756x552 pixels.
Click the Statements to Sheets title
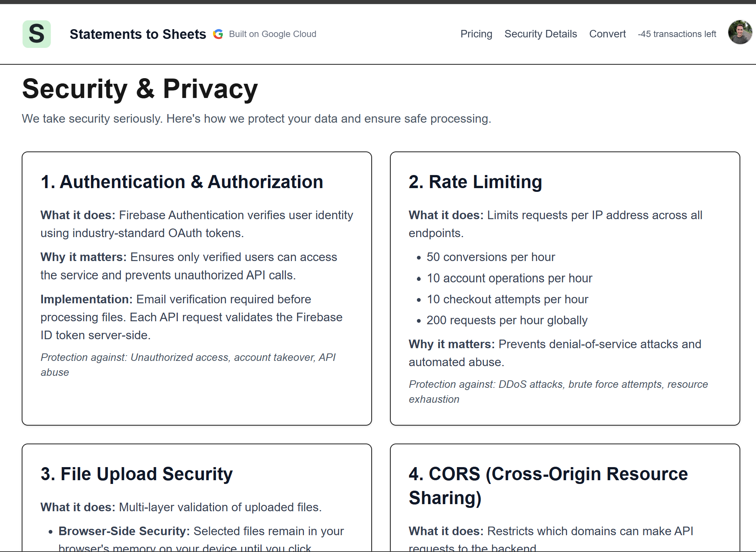click(138, 34)
